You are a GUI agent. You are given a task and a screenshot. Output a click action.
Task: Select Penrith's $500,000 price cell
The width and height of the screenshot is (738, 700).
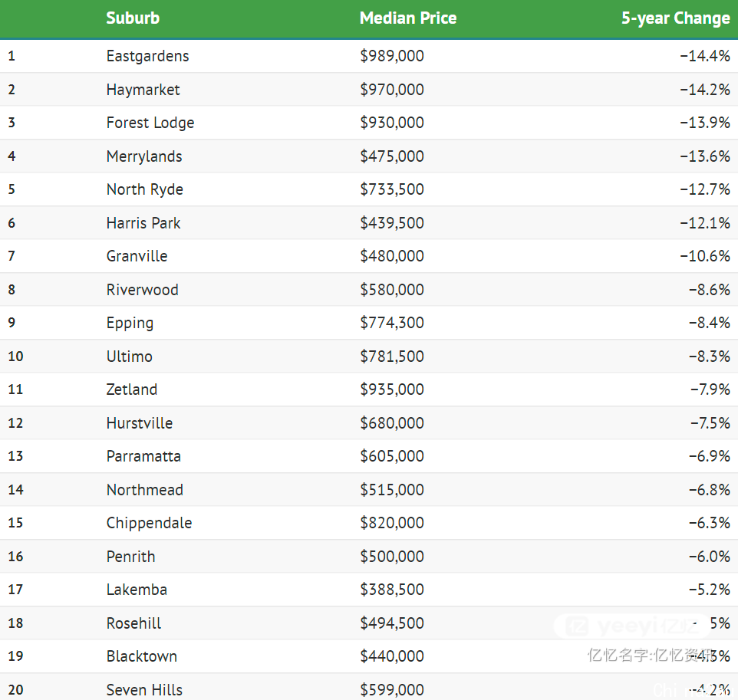point(392,557)
